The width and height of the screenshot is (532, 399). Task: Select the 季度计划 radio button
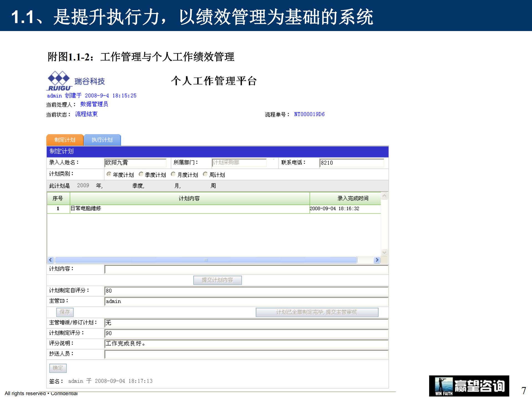point(141,174)
